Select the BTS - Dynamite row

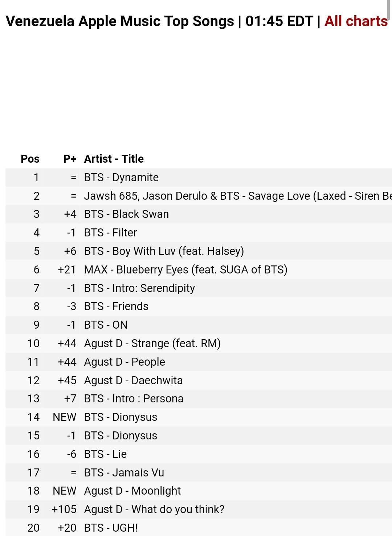coord(199,177)
